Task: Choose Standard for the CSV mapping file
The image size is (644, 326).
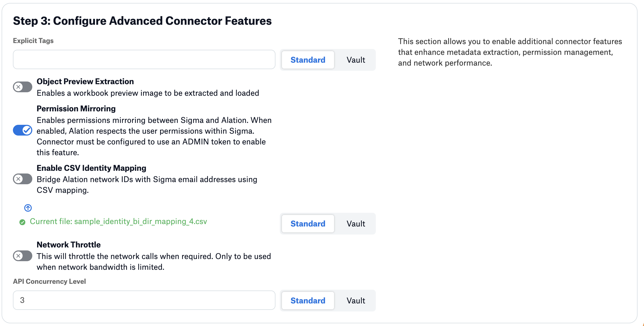Action: point(308,224)
